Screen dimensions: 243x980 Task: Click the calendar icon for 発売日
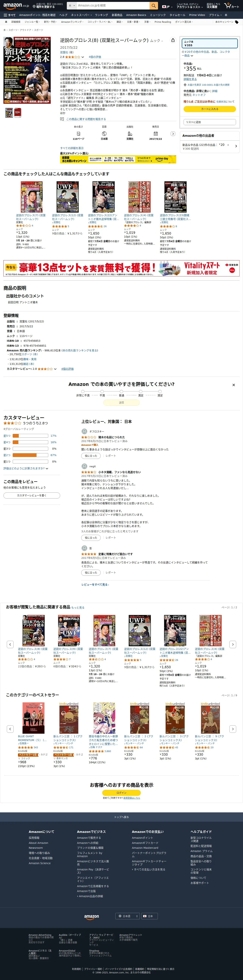point(156,133)
